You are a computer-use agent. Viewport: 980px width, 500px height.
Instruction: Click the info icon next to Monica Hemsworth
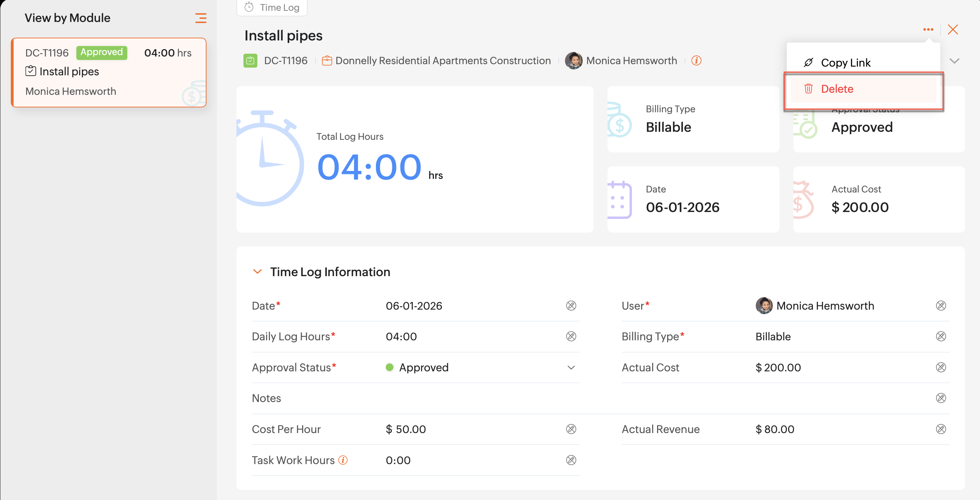[696, 60]
